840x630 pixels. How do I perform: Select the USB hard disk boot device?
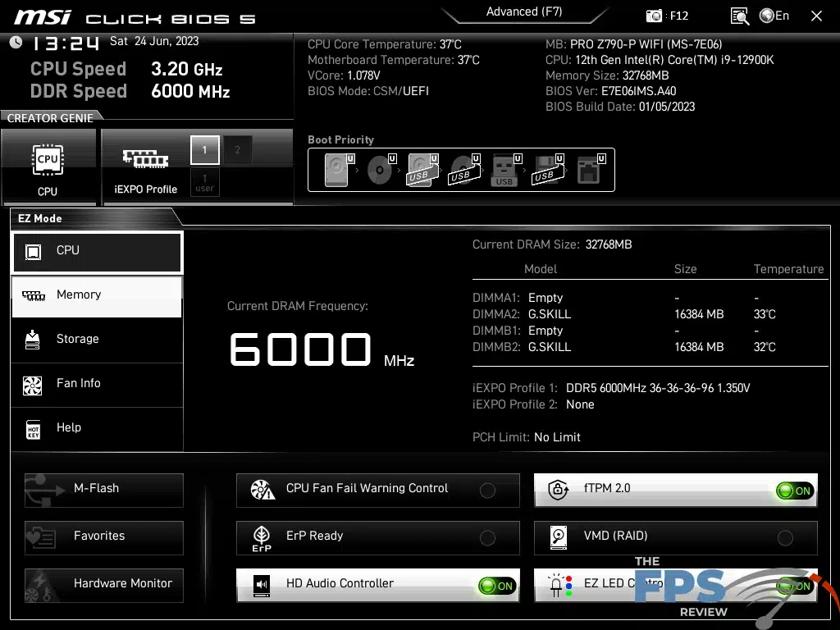click(x=422, y=170)
